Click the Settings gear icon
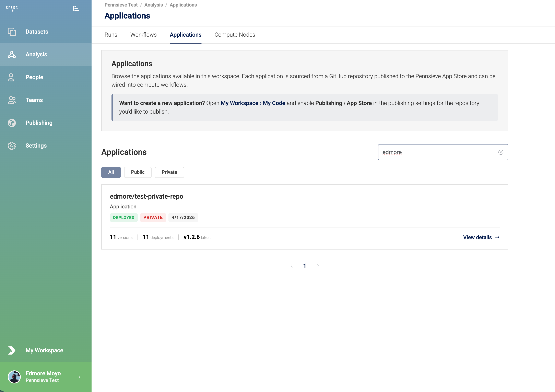555x392 pixels. pyautogui.click(x=12, y=146)
